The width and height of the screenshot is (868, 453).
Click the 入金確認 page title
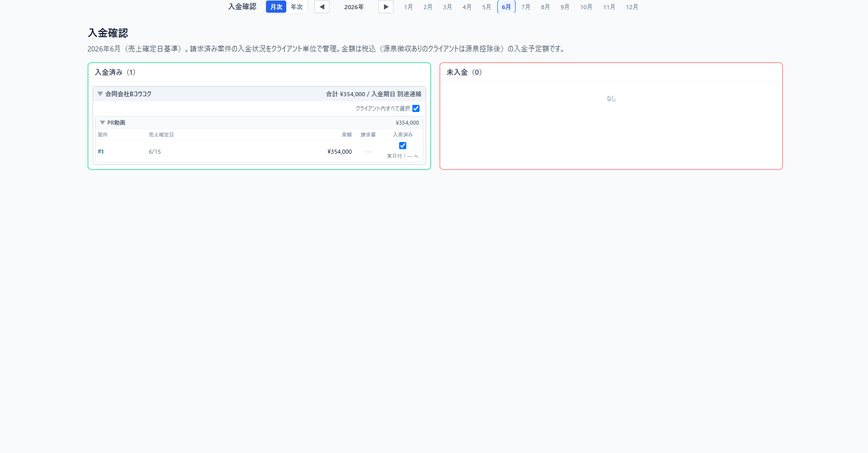pyautogui.click(x=108, y=33)
